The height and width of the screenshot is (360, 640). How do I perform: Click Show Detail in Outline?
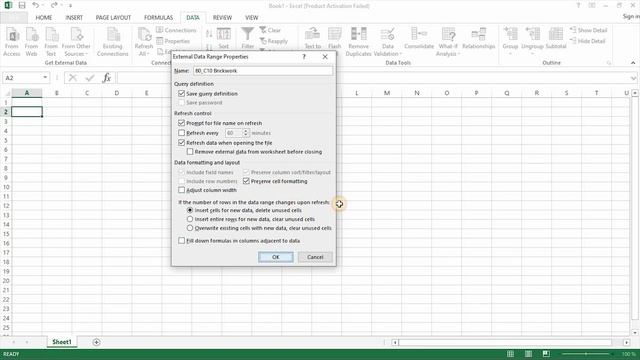(x=589, y=30)
